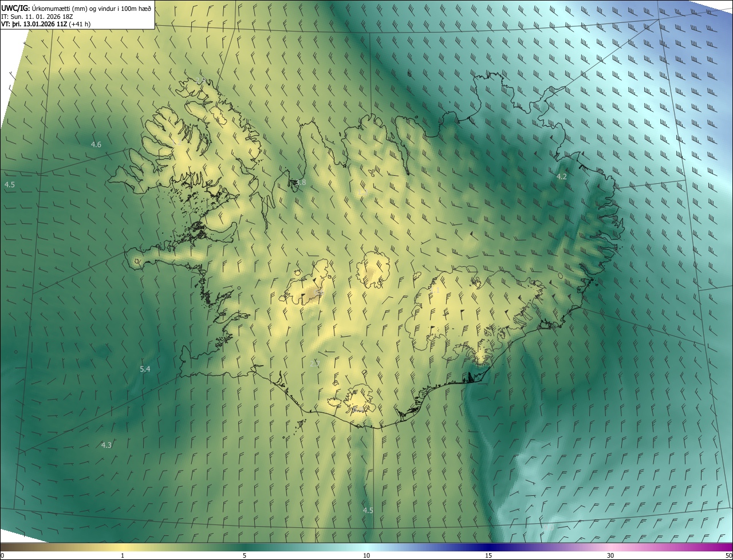The image size is (733, 560).
Task: Click the '4.3' value label on the map
Action: (107, 445)
